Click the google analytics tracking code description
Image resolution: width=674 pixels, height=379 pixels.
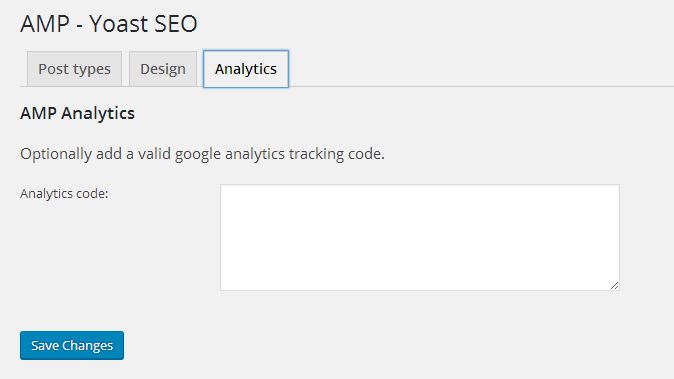coord(202,154)
